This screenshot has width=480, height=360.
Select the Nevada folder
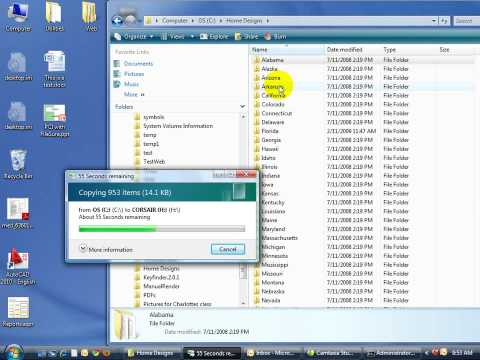click(x=271, y=301)
